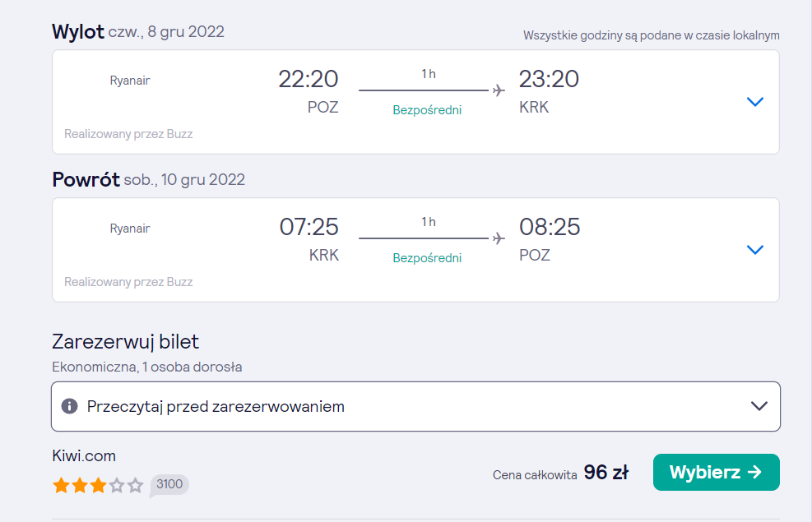812x522 pixels.
Task: Click the Wybierz button
Action: coord(717,472)
